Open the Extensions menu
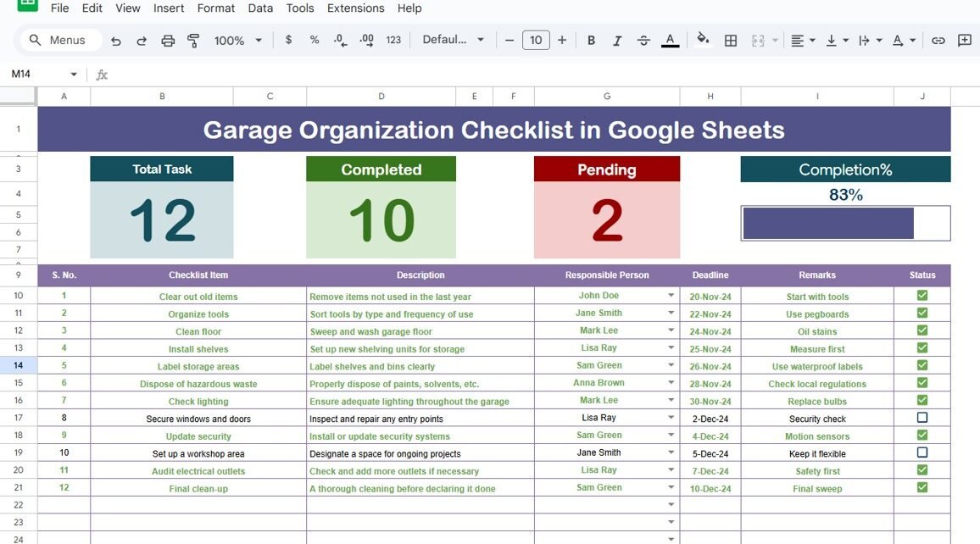 (x=355, y=8)
